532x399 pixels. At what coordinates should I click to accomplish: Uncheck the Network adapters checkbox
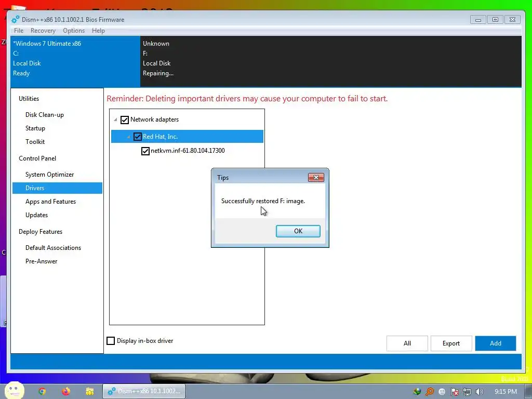point(125,120)
